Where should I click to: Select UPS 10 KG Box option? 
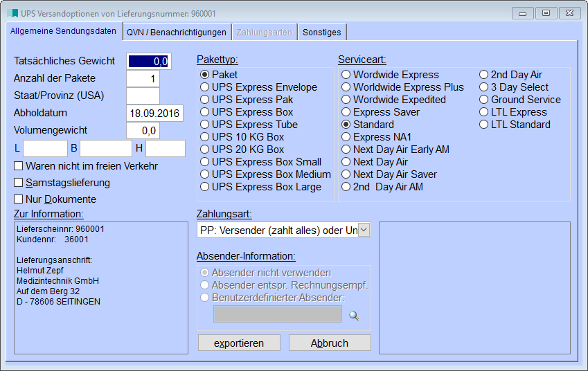(x=205, y=137)
